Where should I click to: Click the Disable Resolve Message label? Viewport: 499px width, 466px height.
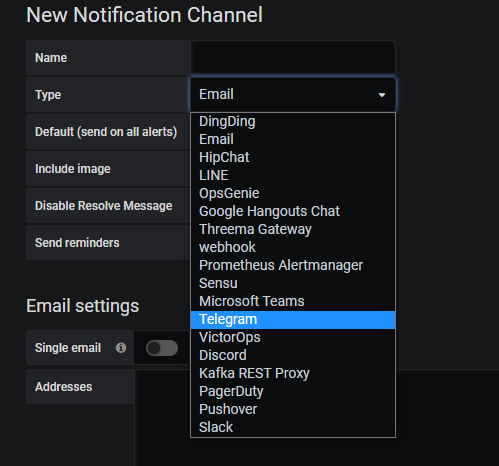pyautogui.click(x=104, y=206)
